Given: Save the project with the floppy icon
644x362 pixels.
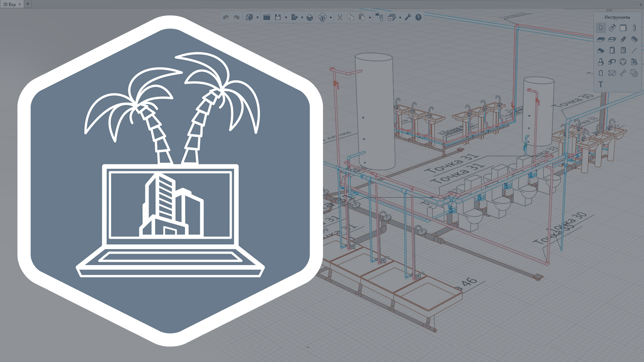Looking at the screenshot, I should [278, 17].
